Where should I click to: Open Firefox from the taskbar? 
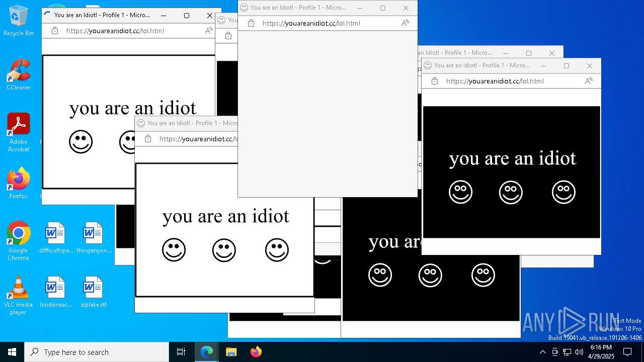[x=256, y=352]
